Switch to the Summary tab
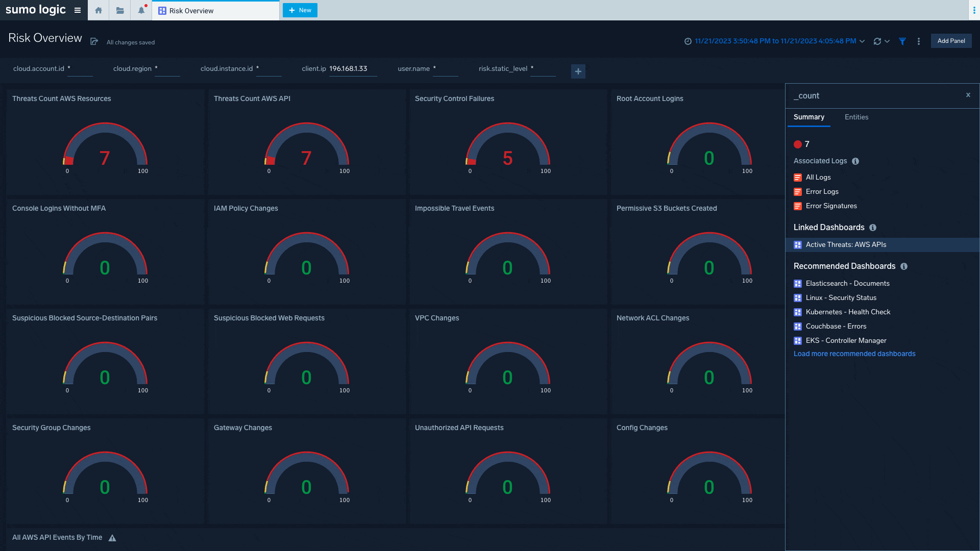Screen dimensions: 980x551 pos(808,117)
